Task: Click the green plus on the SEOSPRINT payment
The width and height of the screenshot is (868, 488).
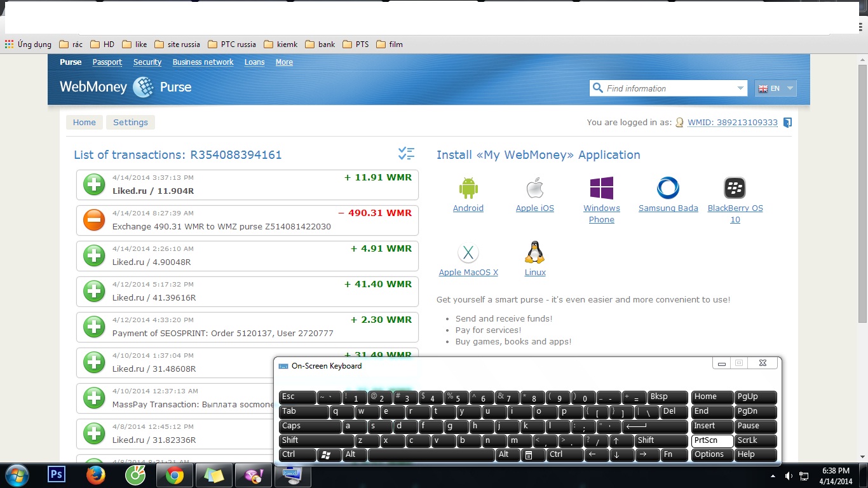Action: pyautogui.click(x=94, y=327)
